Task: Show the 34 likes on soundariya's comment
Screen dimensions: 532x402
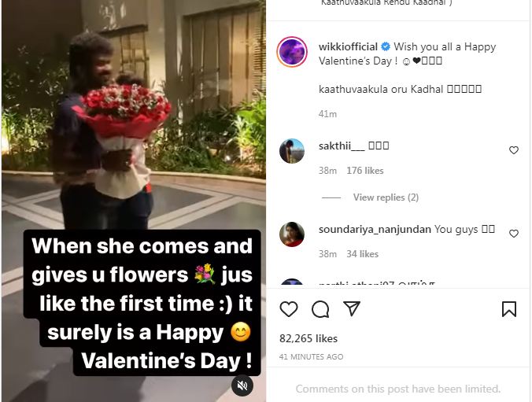Action: click(x=362, y=254)
